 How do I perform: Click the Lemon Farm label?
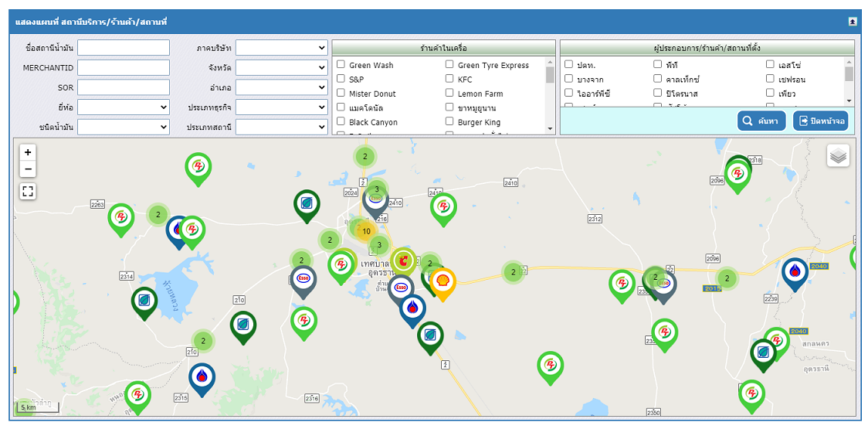[x=480, y=94]
